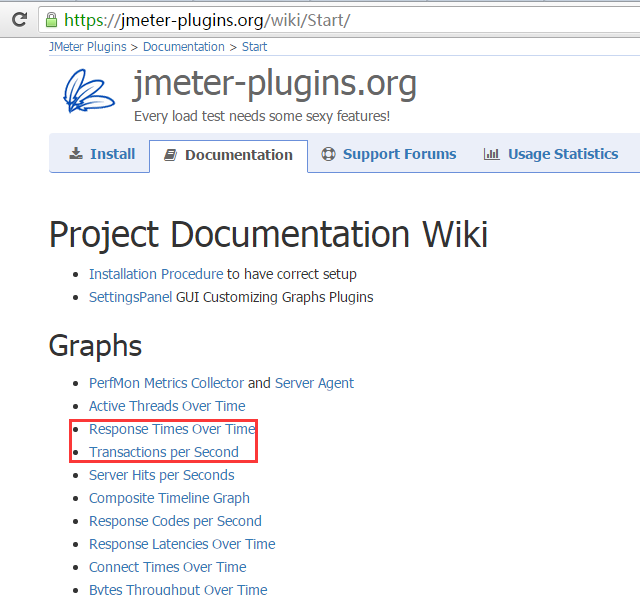The height and width of the screenshot is (595, 640).
Task: Click the 'Every load test needs' tagline
Action: pyautogui.click(x=262, y=116)
